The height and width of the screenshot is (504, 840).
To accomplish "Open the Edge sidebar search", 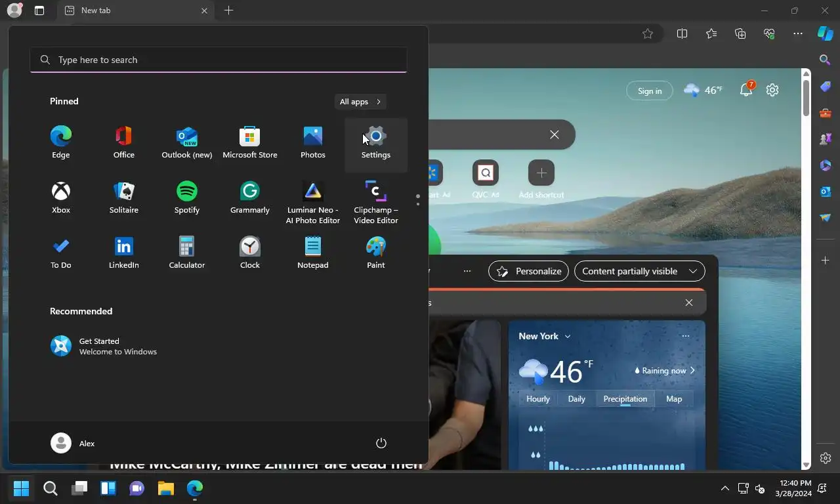I will tap(826, 60).
